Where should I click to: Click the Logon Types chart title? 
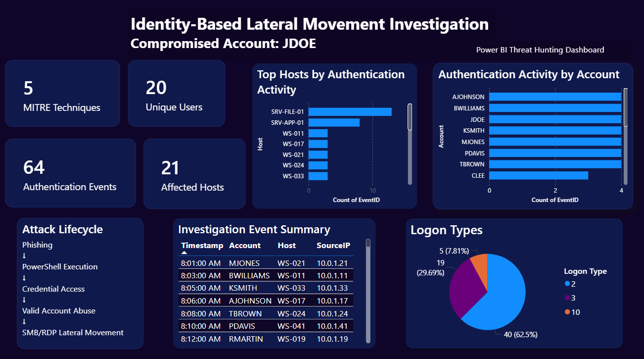pos(447,230)
